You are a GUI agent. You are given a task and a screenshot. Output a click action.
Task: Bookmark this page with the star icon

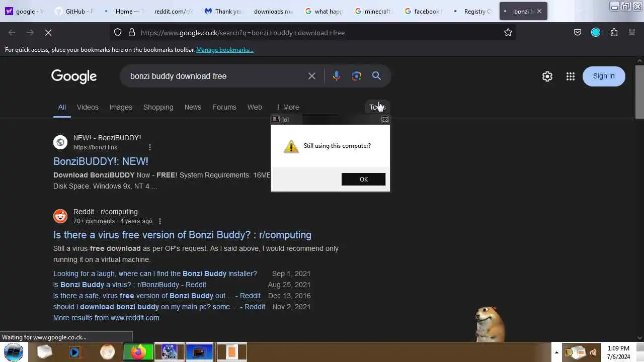[508, 33]
